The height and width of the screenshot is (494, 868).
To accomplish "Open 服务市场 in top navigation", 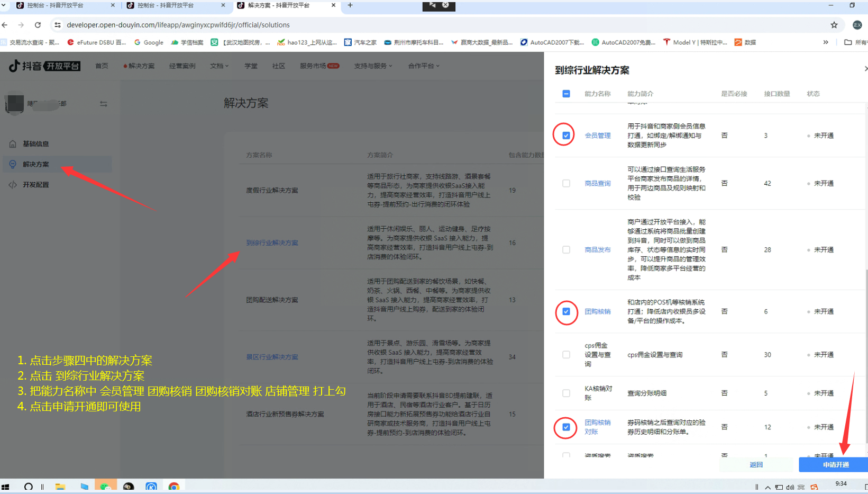I will [319, 66].
